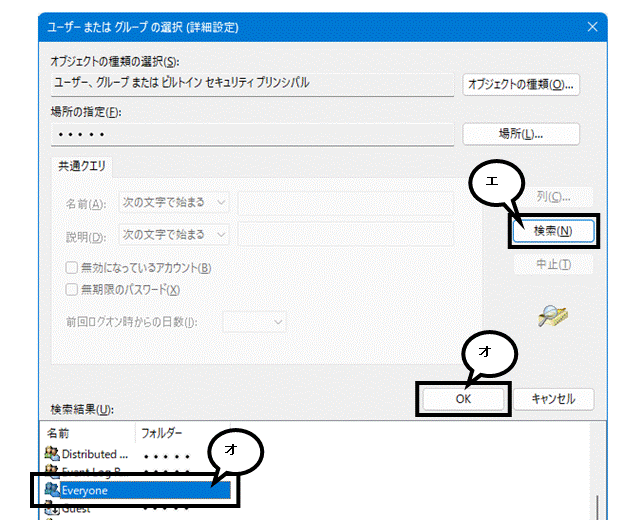642x520 pixels.
Task: Click the magnifier search animation icon
Action: click(x=553, y=316)
